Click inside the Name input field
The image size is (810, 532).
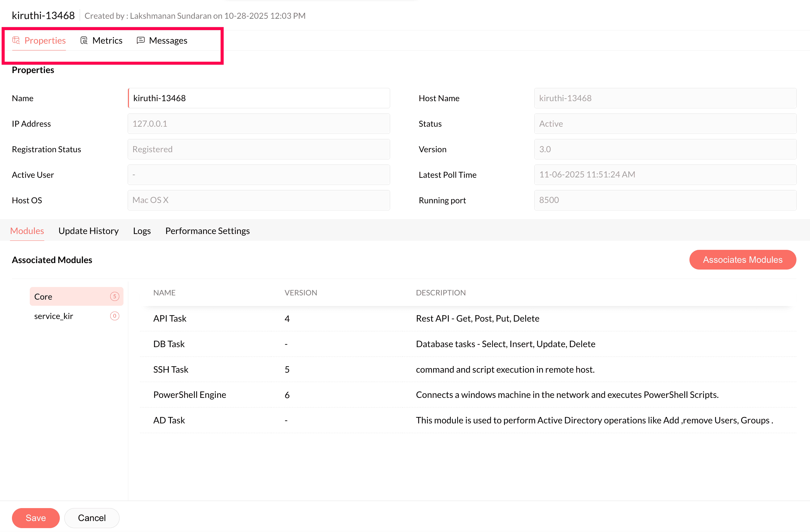[x=259, y=98]
